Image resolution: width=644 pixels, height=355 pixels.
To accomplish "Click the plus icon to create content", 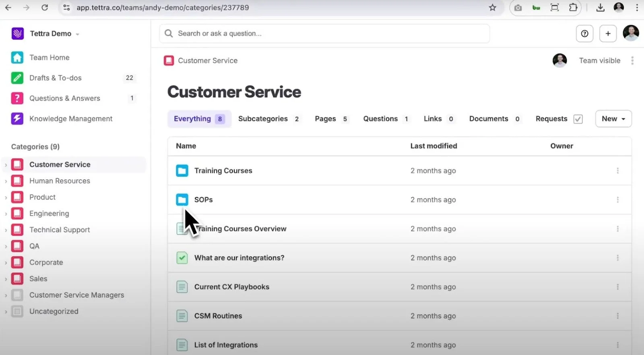I will coord(608,33).
